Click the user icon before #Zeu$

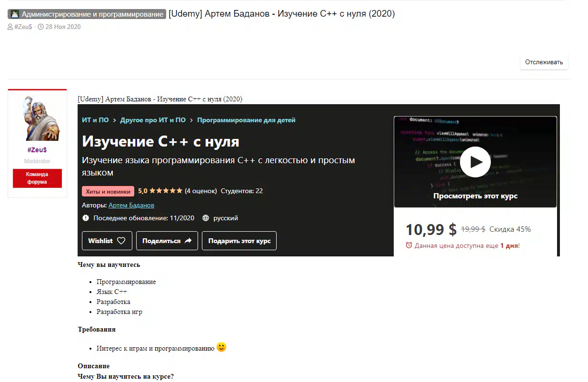(x=10, y=27)
